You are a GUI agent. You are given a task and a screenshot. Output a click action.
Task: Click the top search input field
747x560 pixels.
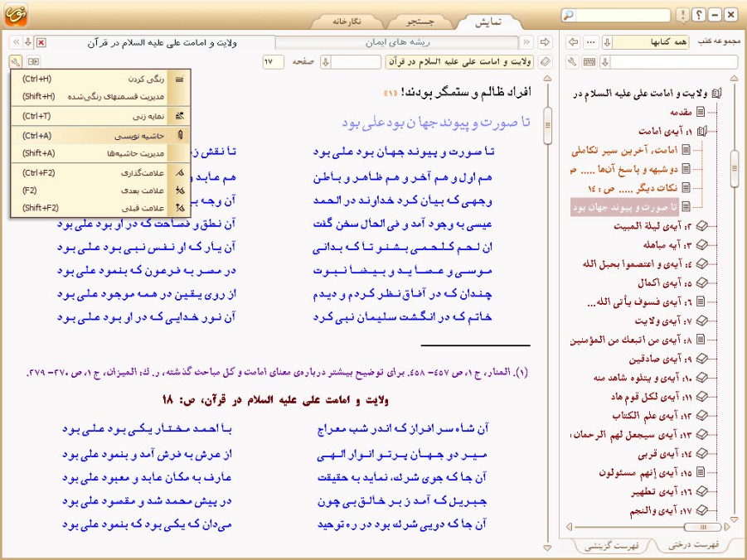click(623, 15)
